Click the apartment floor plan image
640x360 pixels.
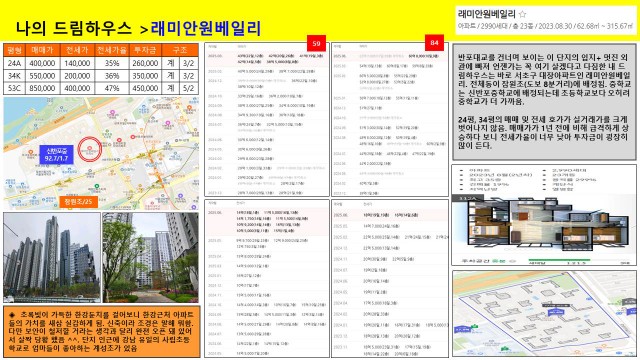[544, 222]
